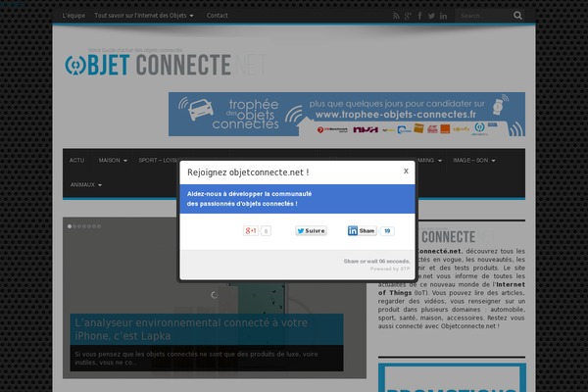Viewport: 588px width, 392px height.
Task: Click the LinkedIn Share button
Action: 362,230
